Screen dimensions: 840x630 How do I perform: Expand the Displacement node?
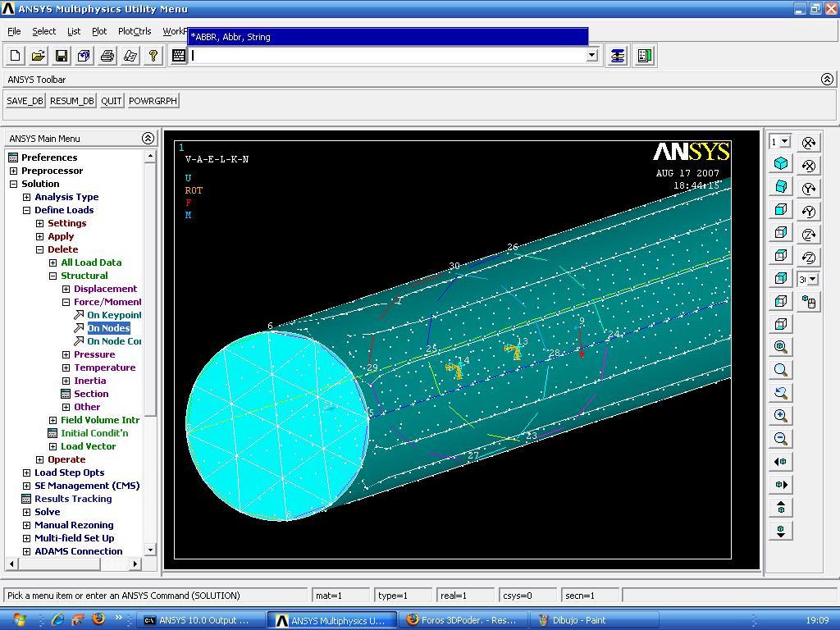66,289
